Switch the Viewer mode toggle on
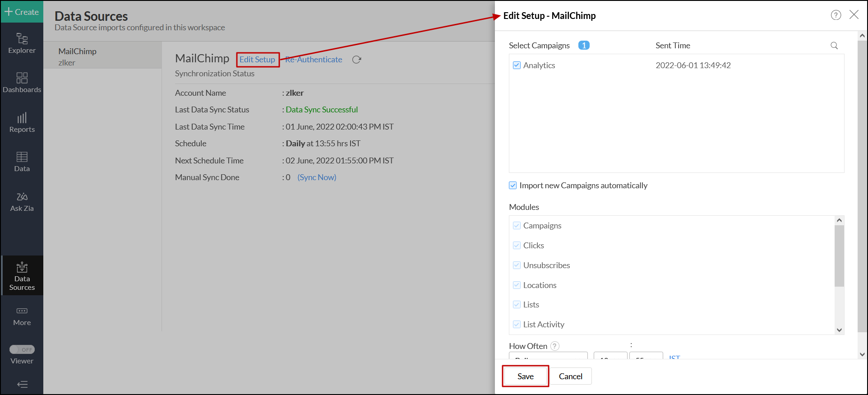868x395 pixels. [22, 349]
